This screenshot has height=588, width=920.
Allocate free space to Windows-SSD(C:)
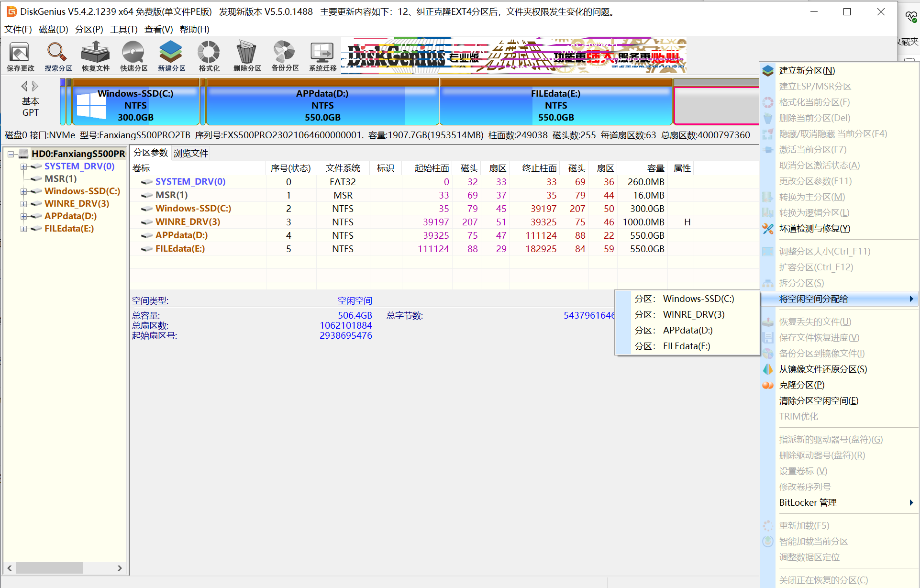687,299
